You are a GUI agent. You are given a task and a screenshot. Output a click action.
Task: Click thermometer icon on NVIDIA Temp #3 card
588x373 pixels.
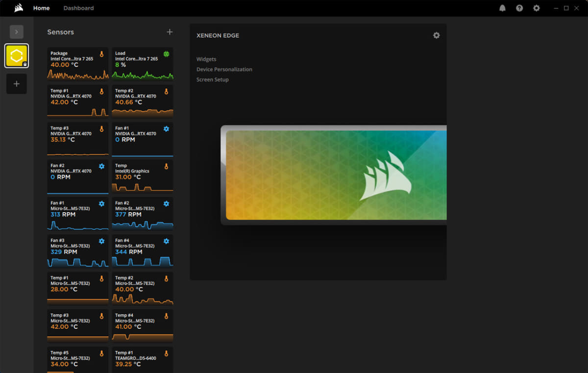pos(102,129)
